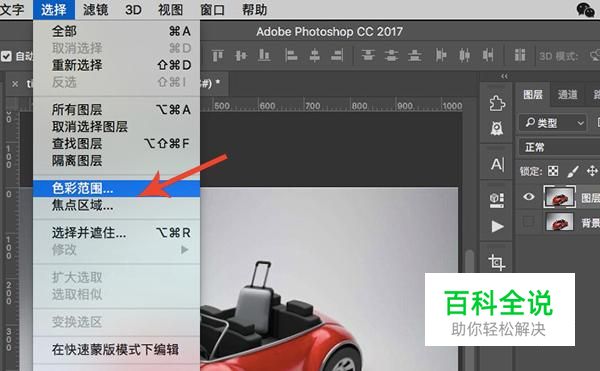The image size is (600, 371).
Task: Open the Character panel A| icon
Action: [x=497, y=164]
